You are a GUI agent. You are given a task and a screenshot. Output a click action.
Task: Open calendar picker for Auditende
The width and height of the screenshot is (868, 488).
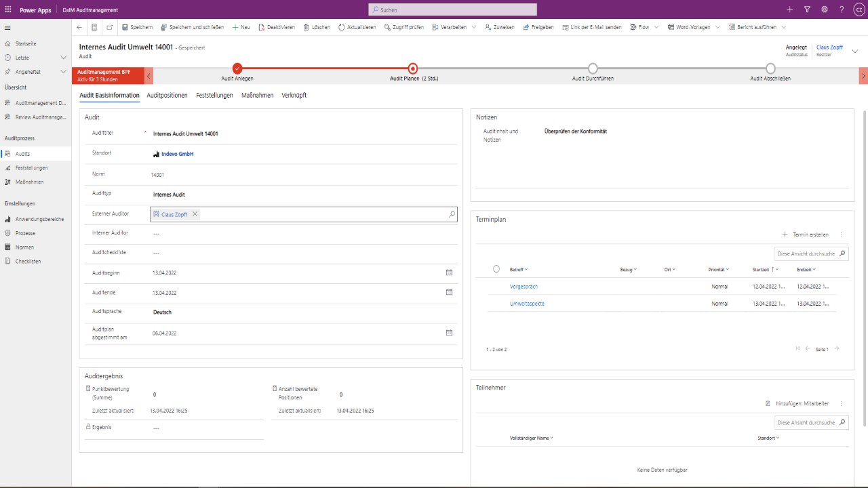click(x=449, y=292)
